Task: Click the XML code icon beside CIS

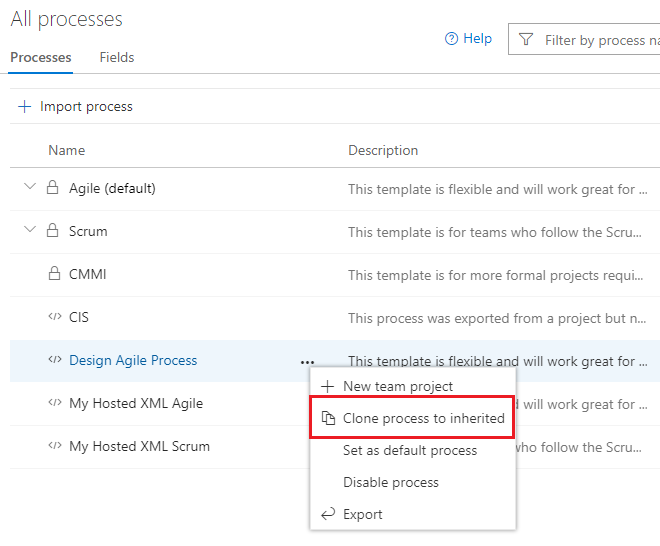Action: [55, 316]
